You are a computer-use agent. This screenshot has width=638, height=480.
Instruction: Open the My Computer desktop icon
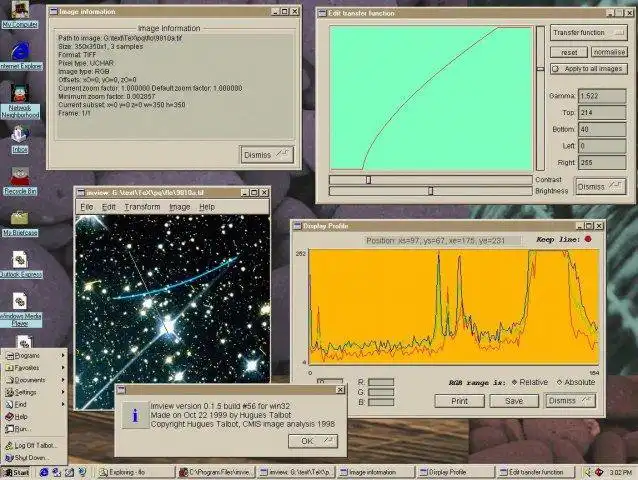[x=20, y=13]
